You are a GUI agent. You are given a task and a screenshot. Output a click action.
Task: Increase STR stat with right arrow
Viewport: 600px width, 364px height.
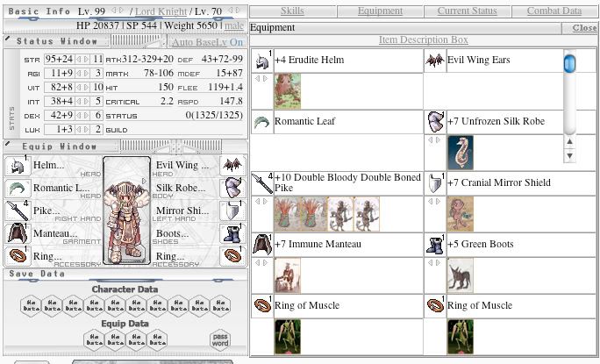(84, 59)
